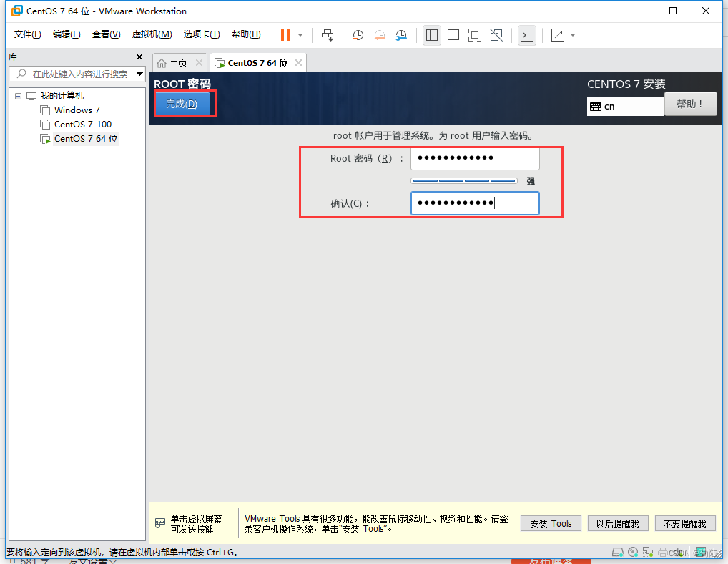Screen dimensions: 728x564
Task: Select CentOS 7-100 in the library
Action: click(x=83, y=125)
